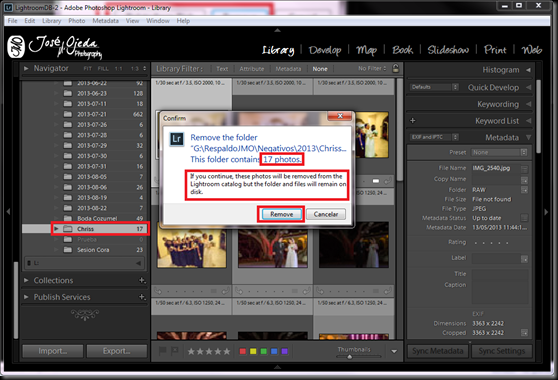This screenshot has width=558, height=380.
Task: Switch to the Book module
Action: tap(402, 50)
